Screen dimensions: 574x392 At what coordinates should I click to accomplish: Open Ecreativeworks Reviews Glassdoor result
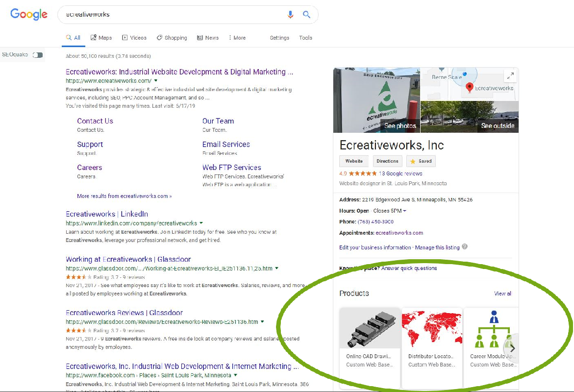(124, 313)
